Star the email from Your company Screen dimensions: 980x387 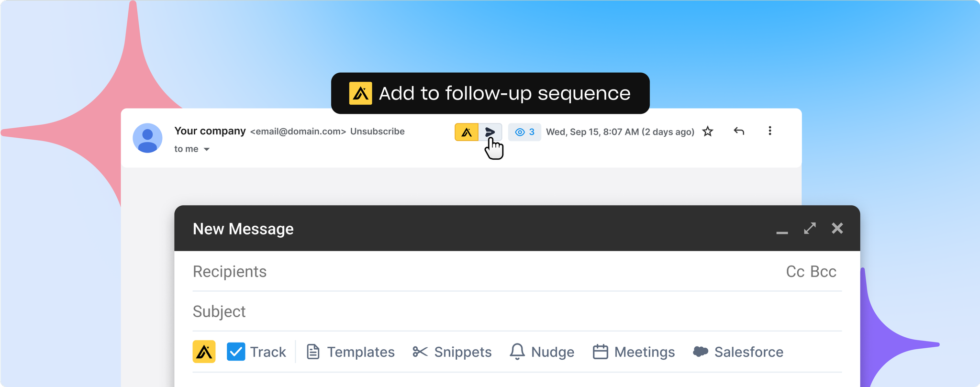click(x=708, y=132)
